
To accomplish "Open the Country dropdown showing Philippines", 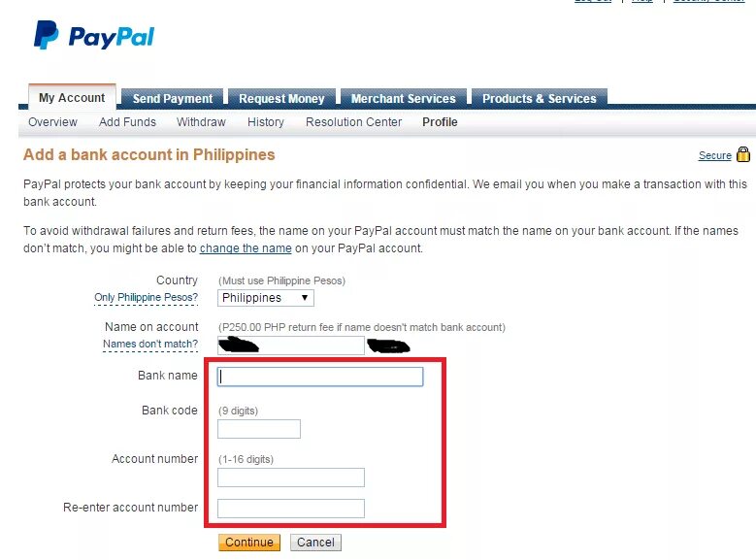I will coord(266,298).
